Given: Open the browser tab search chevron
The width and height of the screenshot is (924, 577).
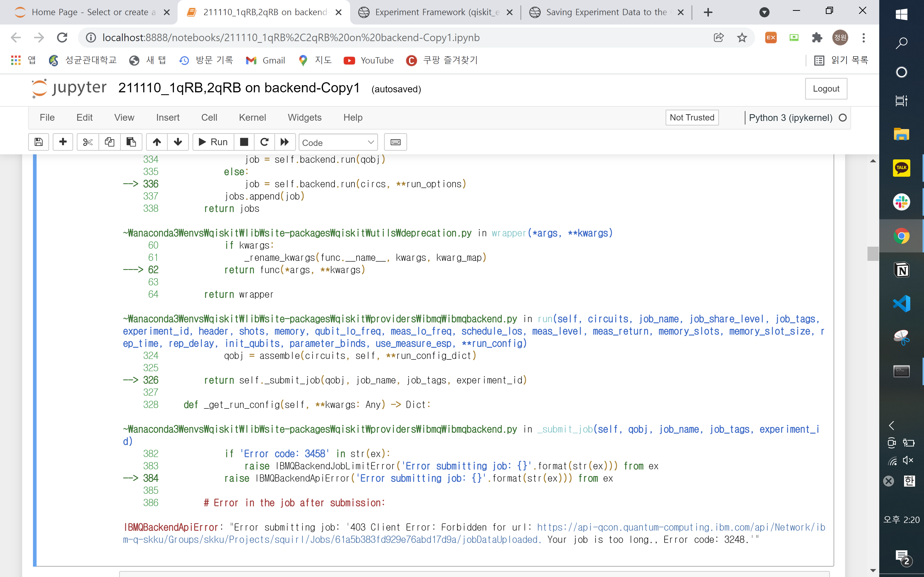Looking at the screenshot, I should pyautogui.click(x=764, y=12).
